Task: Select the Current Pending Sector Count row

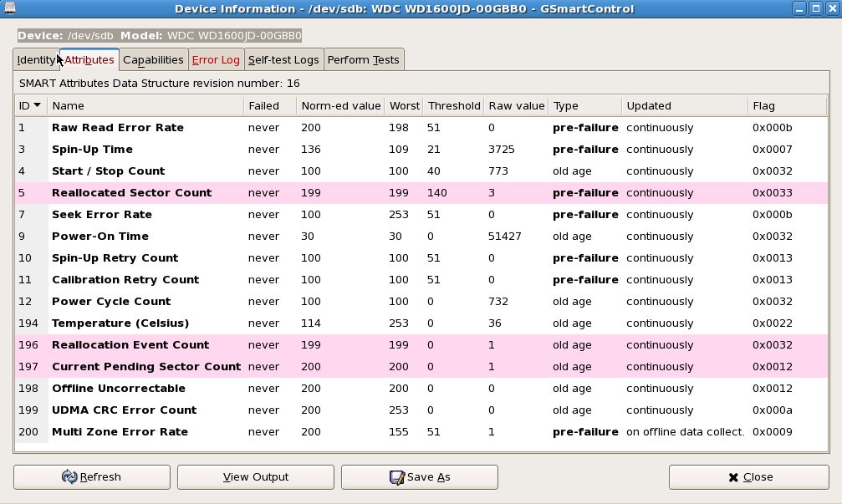Action: pyautogui.click(x=421, y=367)
